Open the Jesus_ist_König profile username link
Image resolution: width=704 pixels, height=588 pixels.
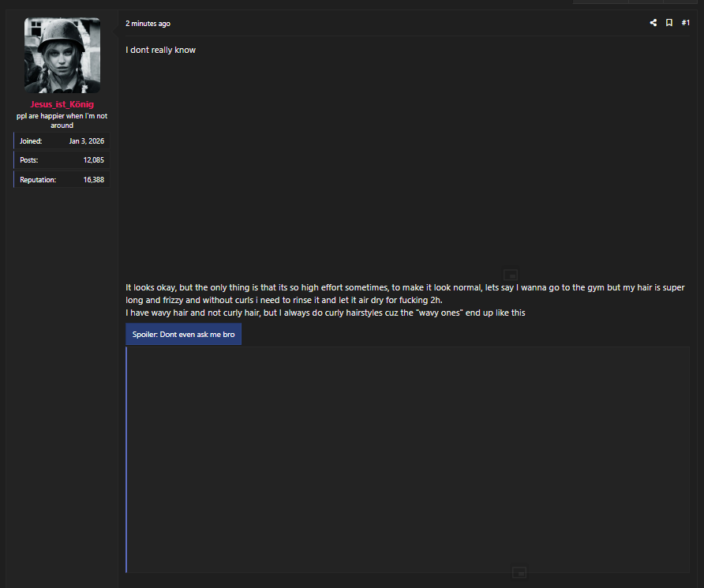point(62,104)
